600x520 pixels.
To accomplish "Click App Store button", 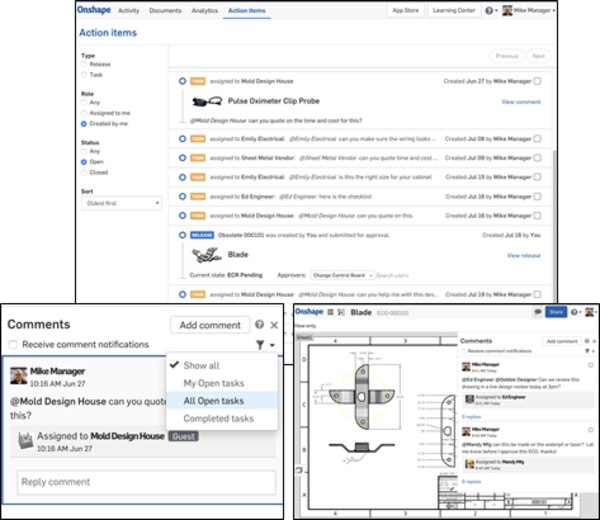I will tap(406, 11).
